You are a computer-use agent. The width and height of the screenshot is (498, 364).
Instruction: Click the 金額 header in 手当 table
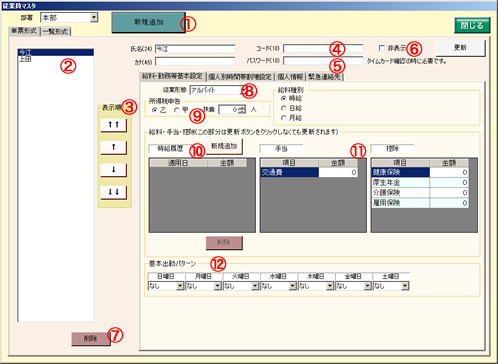point(338,163)
